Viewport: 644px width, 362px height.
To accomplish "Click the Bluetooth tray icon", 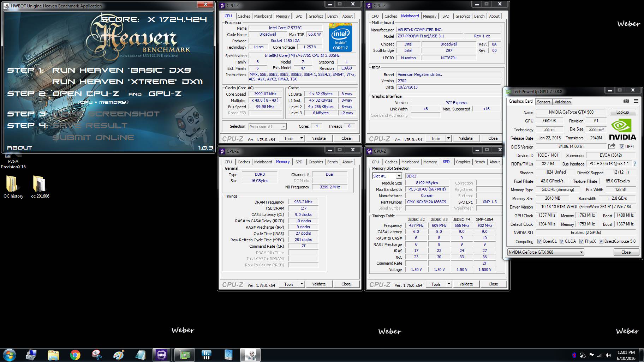I will [x=574, y=355].
